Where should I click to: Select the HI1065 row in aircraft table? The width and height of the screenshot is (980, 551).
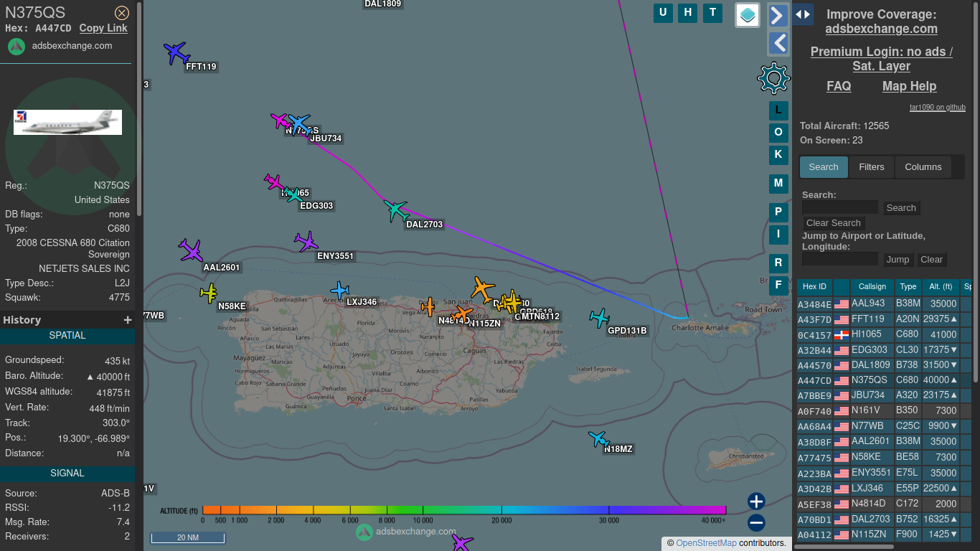884,335
